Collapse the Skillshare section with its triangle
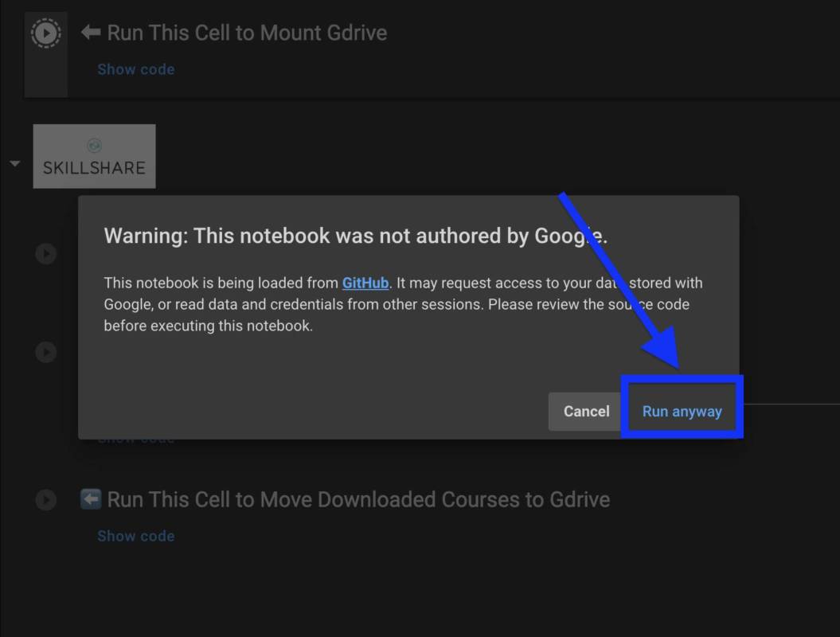The image size is (840, 637). point(15,163)
